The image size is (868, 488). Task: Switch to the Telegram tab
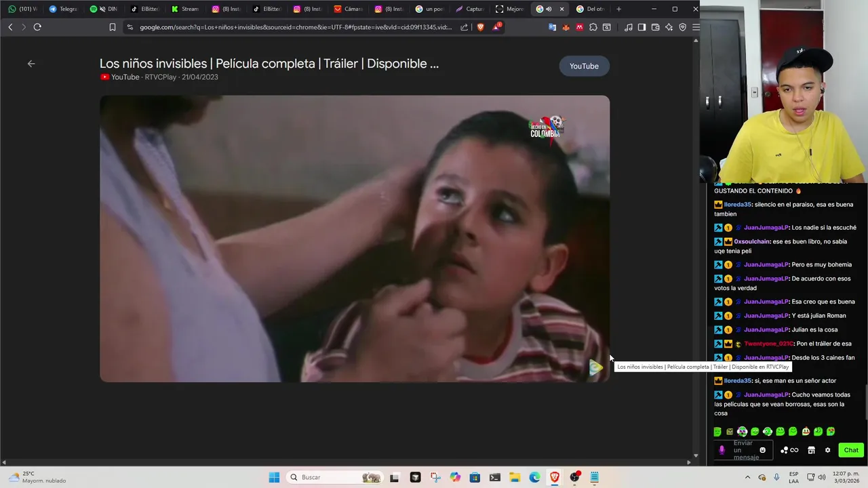[x=63, y=9]
